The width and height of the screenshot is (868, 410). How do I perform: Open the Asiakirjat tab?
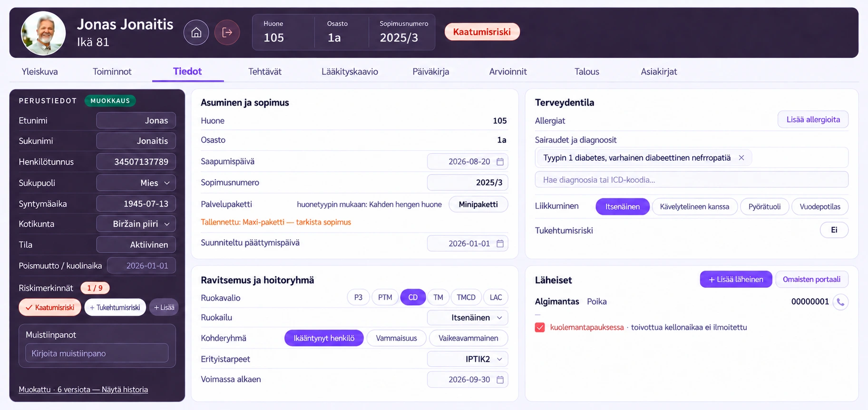tap(659, 72)
